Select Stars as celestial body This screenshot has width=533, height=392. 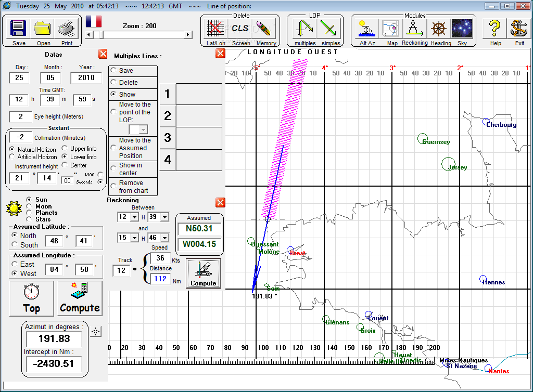(x=29, y=219)
